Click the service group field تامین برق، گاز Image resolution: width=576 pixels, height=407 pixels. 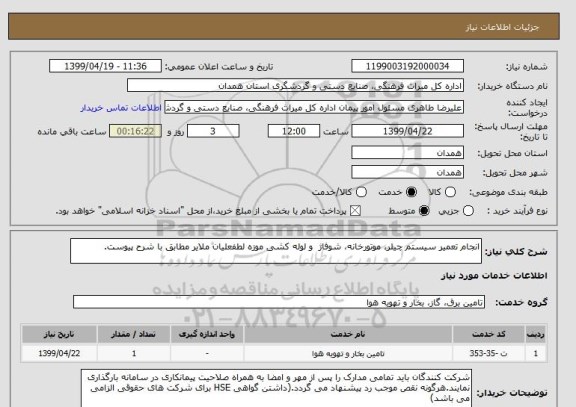(279, 302)
